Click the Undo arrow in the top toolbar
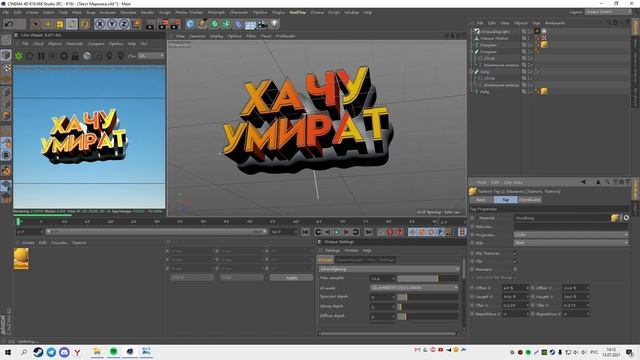Viewport: 640px width, 360px height. 9,24
